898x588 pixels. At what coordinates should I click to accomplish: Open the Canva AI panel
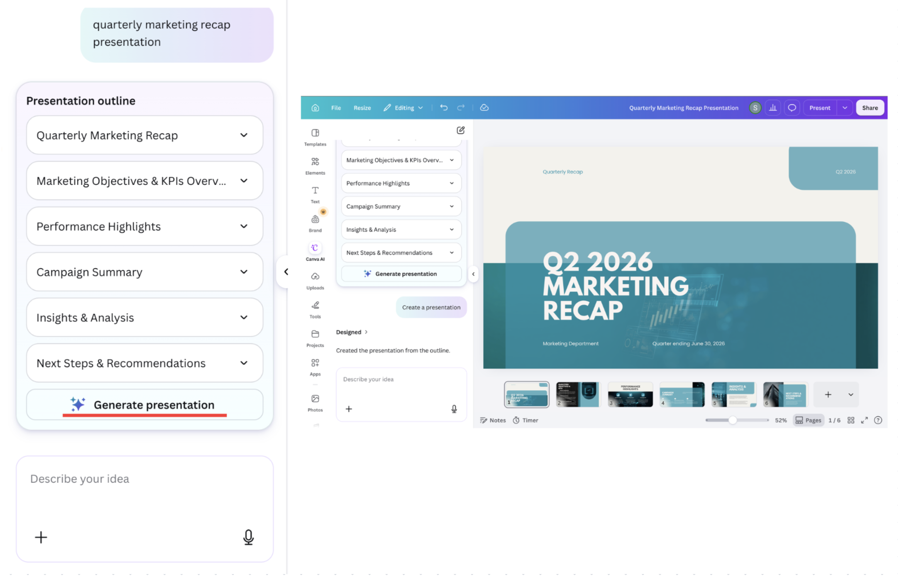pos(315,252)
